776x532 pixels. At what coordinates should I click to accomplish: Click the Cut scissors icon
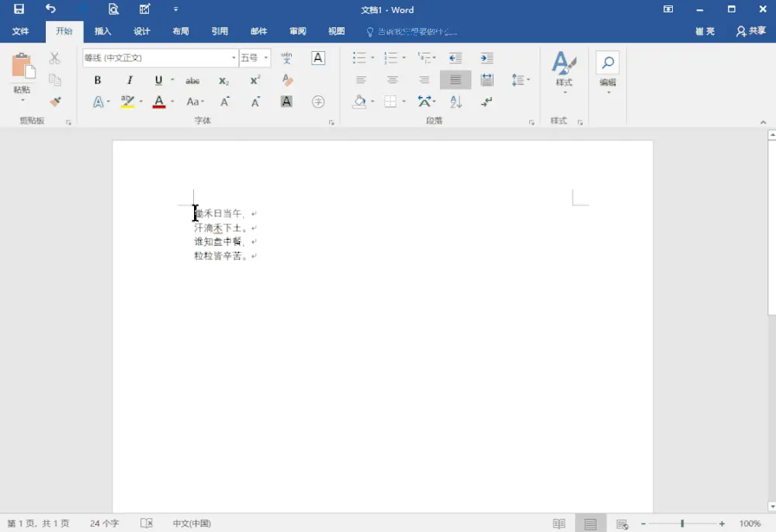[55, 58]
